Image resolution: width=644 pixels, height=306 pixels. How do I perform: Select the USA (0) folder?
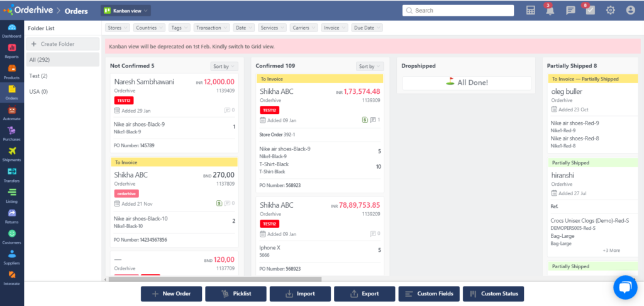63,91
